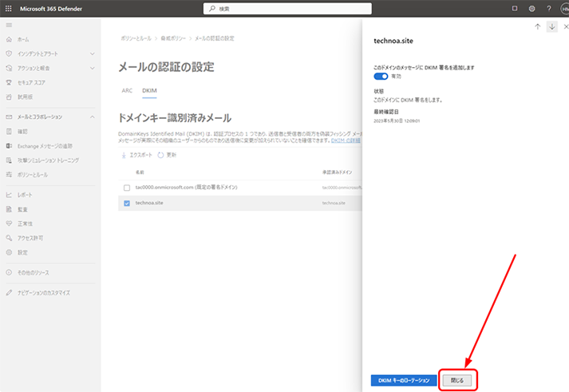Open the DKIM の詳細 link
Image resolution: width=569 pixels, height=392 pixels.
point(346,141)
